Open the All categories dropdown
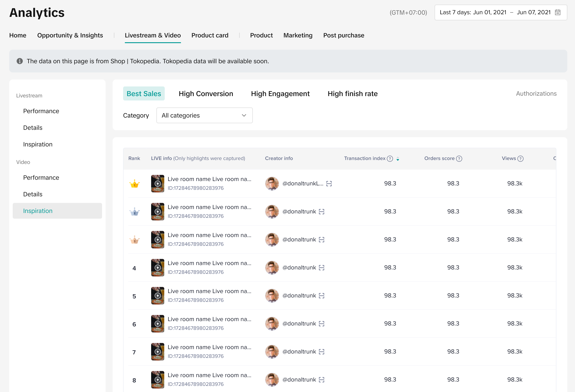575x392 pixels. (204, 115)
